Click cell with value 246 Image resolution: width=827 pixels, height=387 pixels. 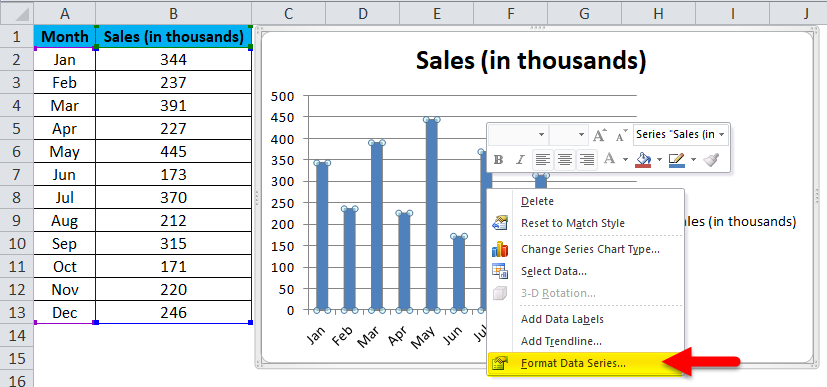[x=174, y=313]
